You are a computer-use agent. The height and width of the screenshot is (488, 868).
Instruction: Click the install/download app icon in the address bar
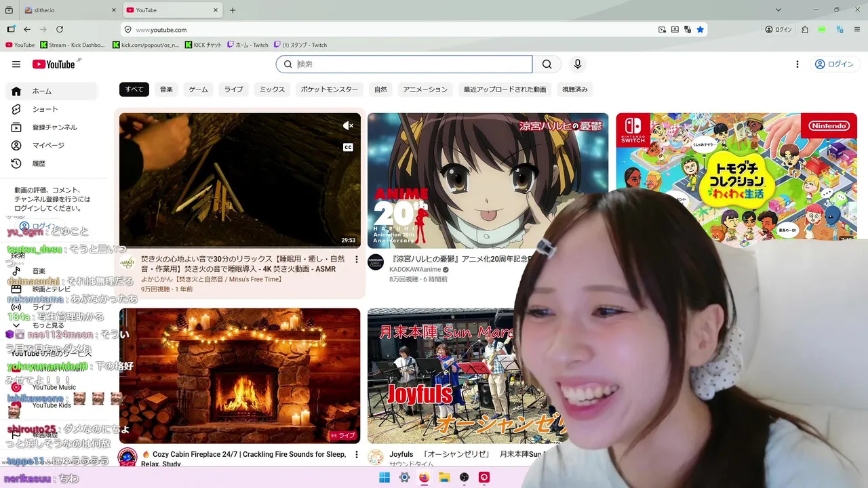point(675,30)
